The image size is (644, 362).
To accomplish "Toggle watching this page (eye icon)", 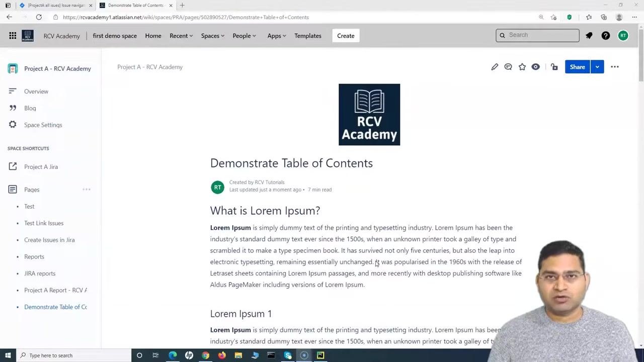I will 535,67.
